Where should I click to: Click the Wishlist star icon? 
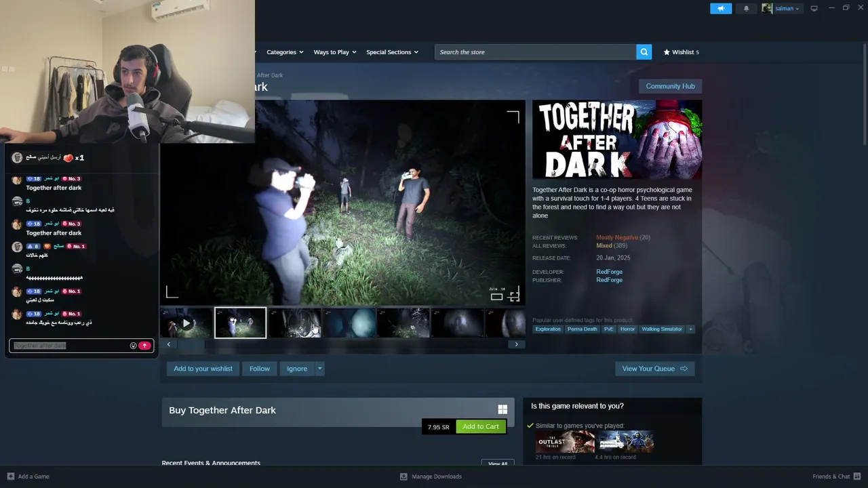click(x=667, y=52)
